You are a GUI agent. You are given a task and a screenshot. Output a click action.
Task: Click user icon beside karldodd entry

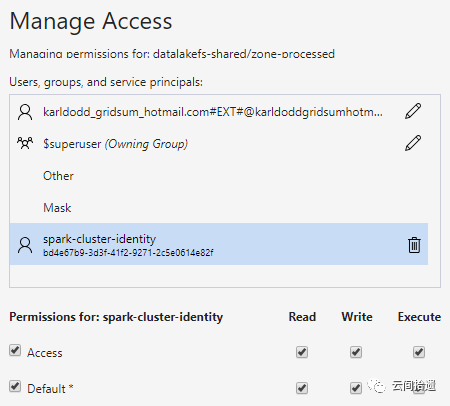tap(25, 112)
